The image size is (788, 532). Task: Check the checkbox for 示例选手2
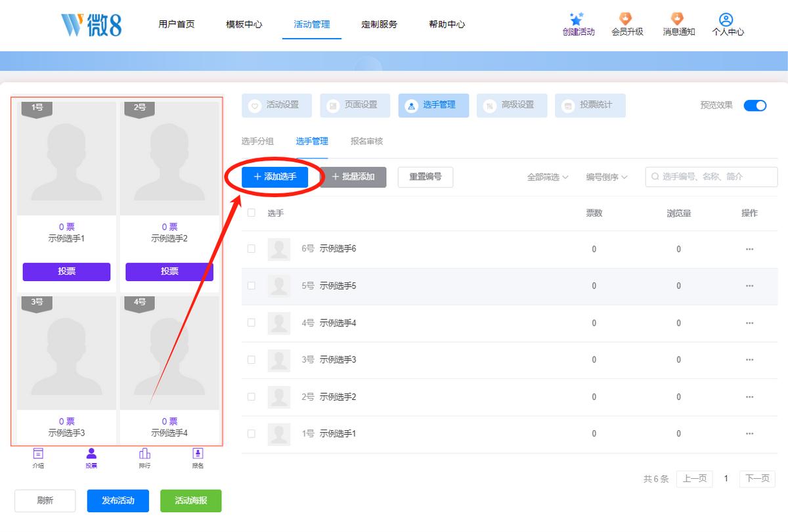251,397
